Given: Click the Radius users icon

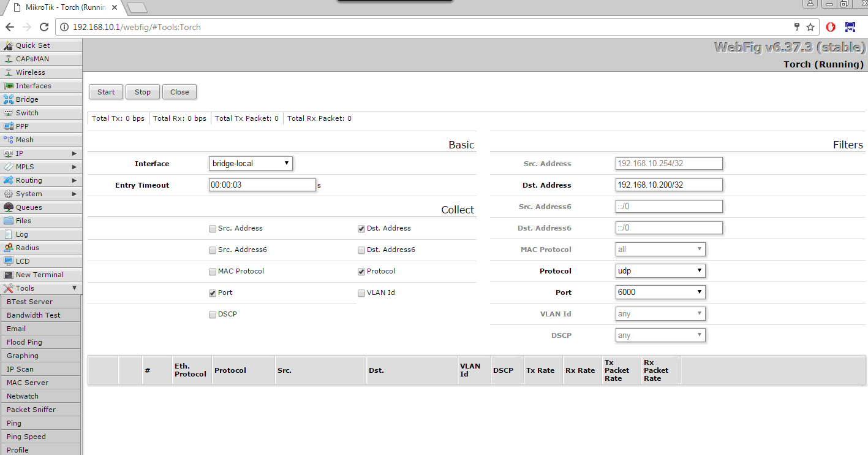Looking at the screenshot, I should pos(9,248).
